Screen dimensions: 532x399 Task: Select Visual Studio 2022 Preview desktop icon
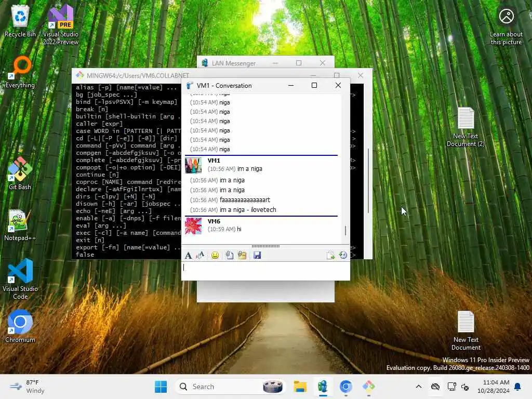61,24
